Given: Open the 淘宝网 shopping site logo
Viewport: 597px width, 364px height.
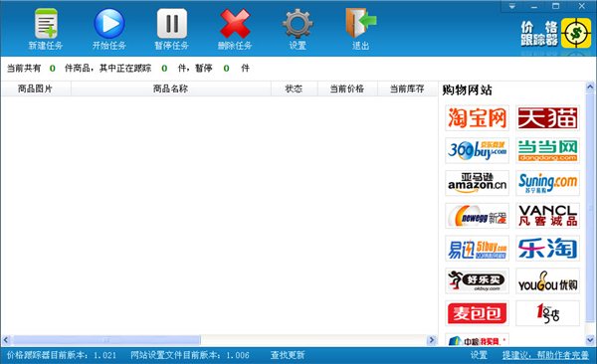Looking at the screenshot, I should 477,118.
